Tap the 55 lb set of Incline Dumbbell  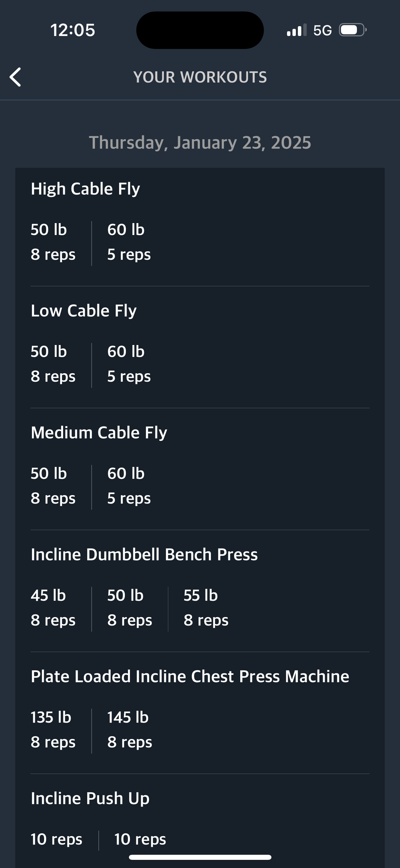click(206, 608)
